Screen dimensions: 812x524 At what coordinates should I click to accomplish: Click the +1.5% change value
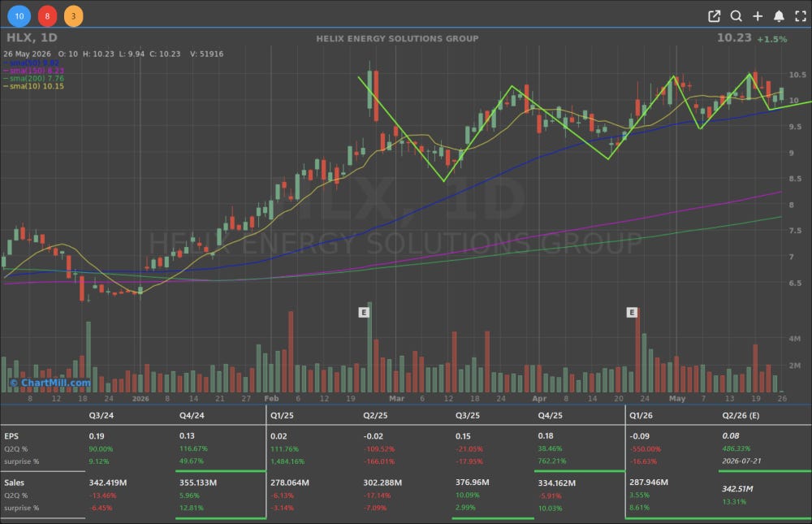click(x=771, y=39)
